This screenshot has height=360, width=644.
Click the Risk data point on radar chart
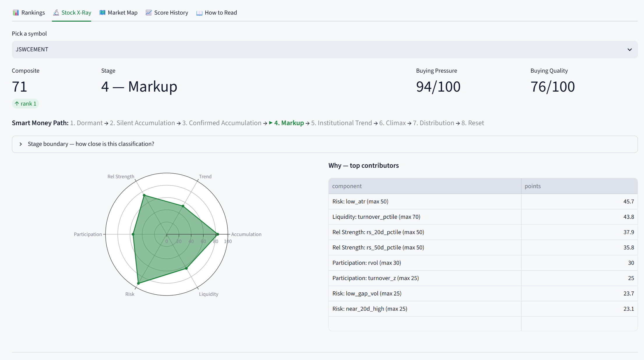(x=138, y=283)
